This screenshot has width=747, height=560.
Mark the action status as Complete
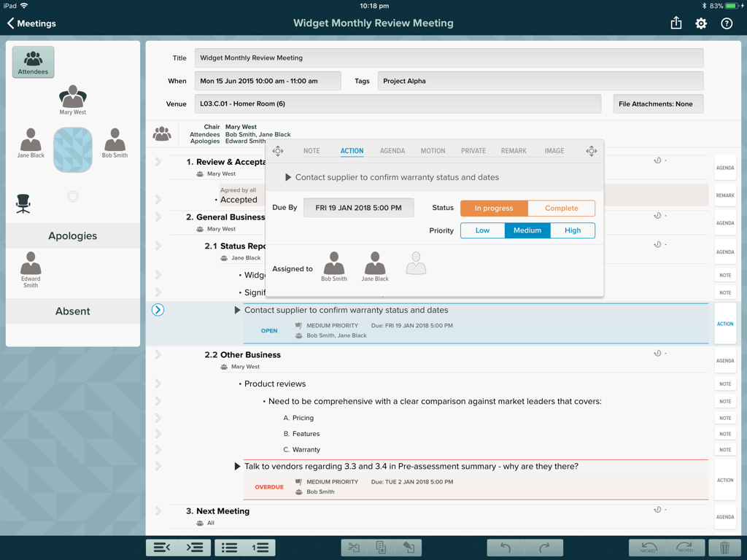[x=562, y=208]
